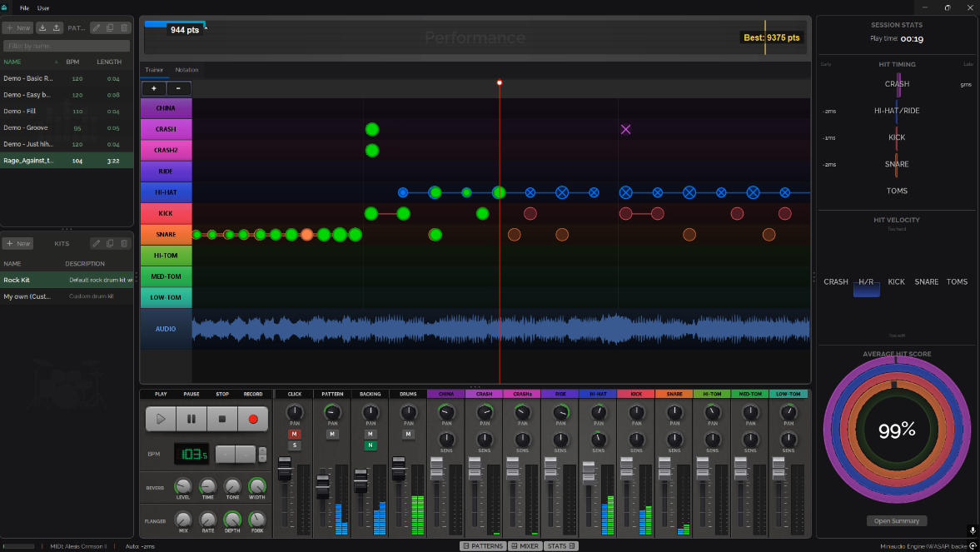Toggle the PATTERNS panel in status bar
Image resolution: width=980 pixels, height=552 pixels.
pyautogui.click(x=482, y=546)
